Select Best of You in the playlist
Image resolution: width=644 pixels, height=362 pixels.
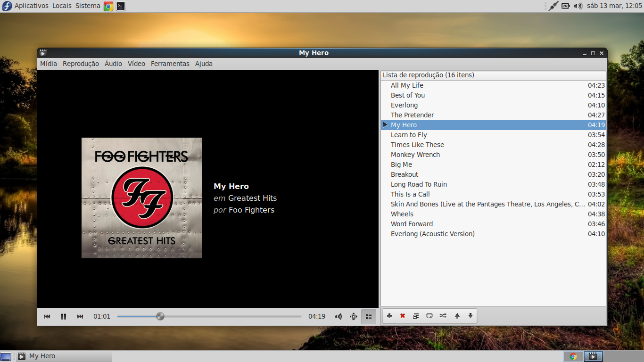point(494,95)
